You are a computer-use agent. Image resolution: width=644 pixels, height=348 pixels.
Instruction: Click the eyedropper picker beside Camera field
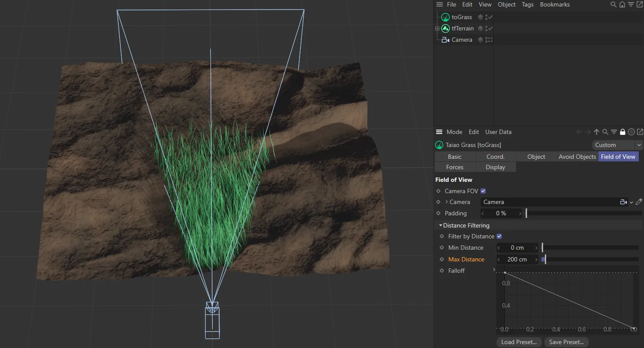coord(638,202)
